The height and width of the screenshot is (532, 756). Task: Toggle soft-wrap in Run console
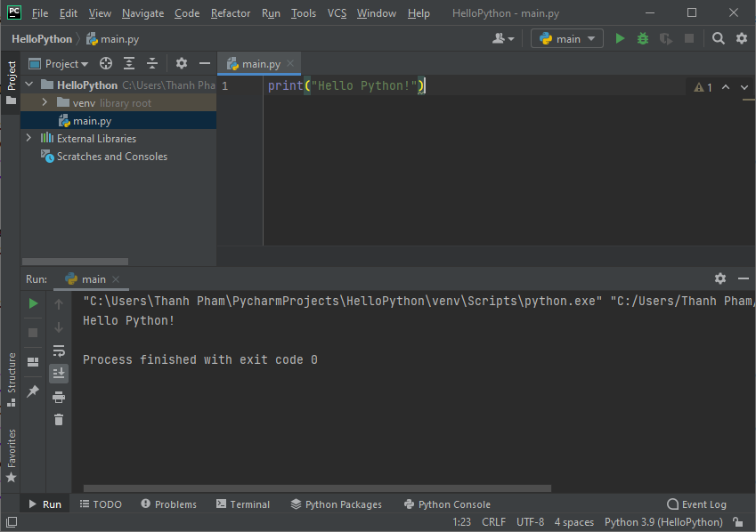tap(59, 351)
